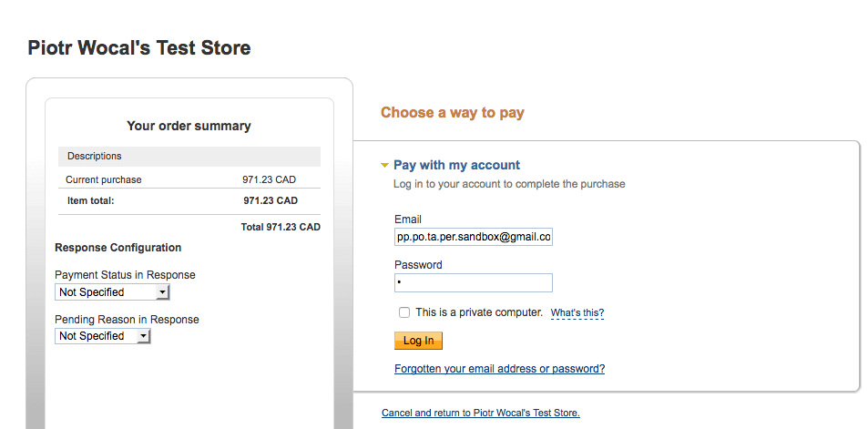Collapse the Pay with my account triangle
This screenshot has width=868, height=429.
point(385,166)
